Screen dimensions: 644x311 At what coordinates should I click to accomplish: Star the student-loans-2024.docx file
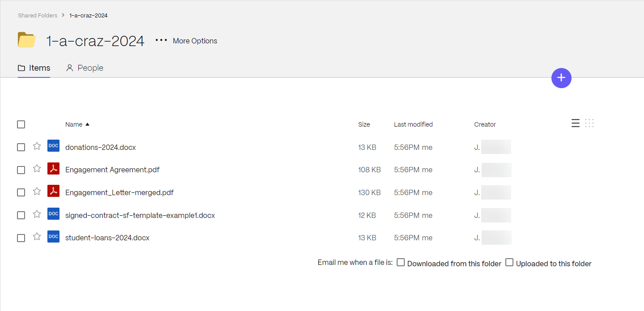point(37,236)
